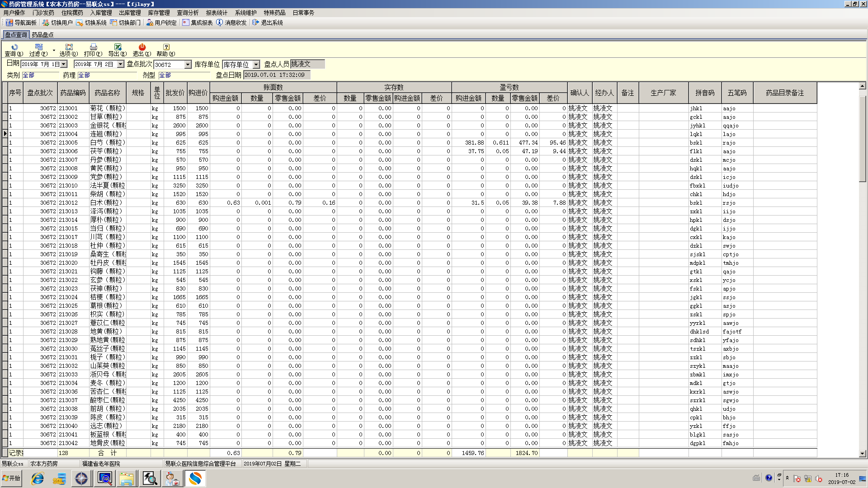Click the 拼音码 column header

coord(704,93)
